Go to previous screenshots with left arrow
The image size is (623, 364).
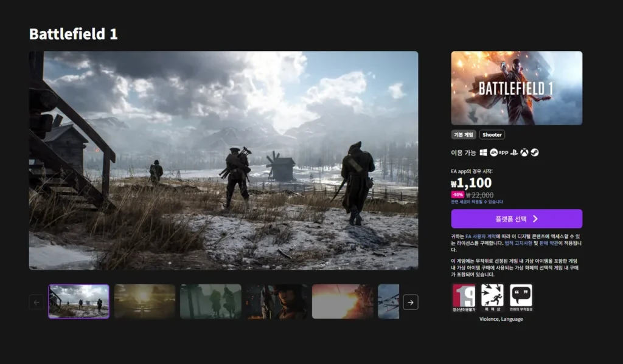coord(37,302)
